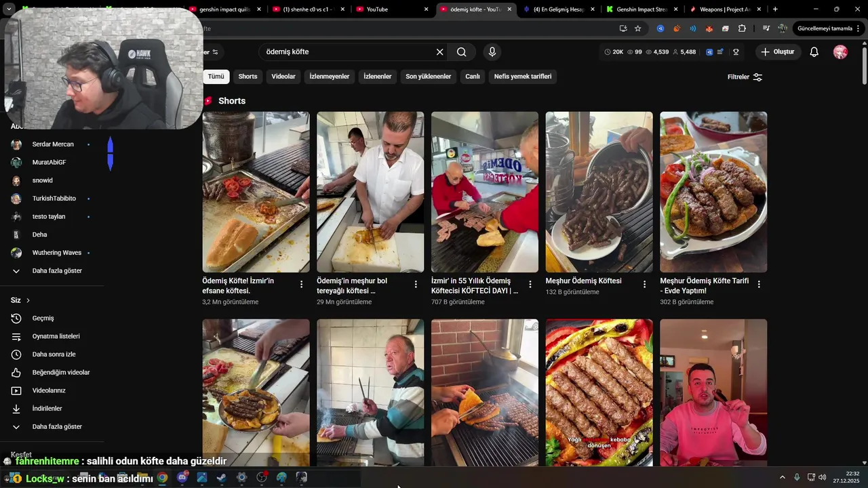This screenshot has height=488, width=868.
Task: Select the Shorts filter chip
Action: point(248,77)
